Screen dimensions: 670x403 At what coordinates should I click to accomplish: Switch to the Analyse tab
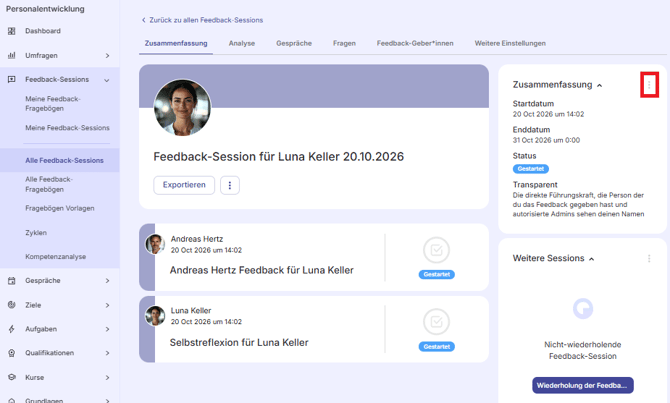pyautogui.click(x=242, y=43)
